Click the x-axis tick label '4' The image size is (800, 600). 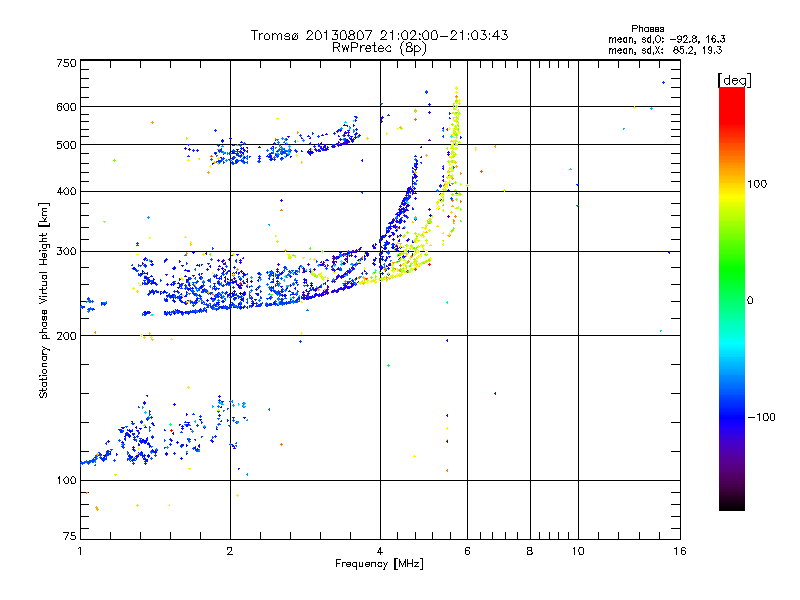[x=380, y=551]
